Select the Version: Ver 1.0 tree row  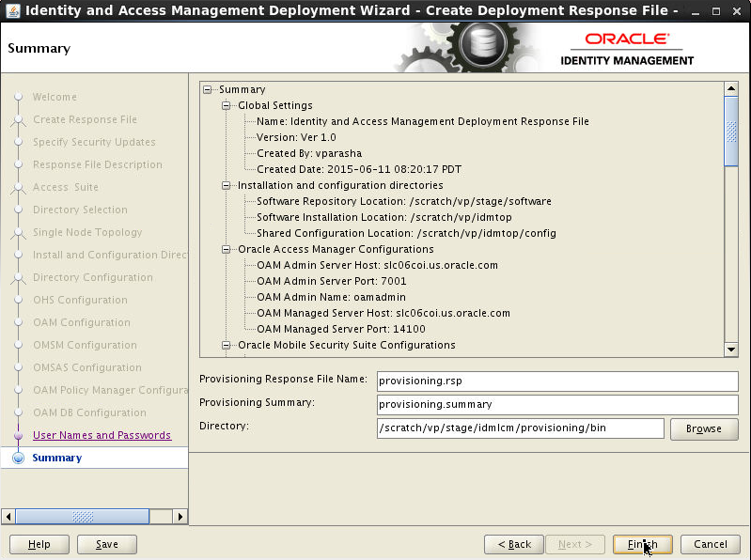pos(296,137)
